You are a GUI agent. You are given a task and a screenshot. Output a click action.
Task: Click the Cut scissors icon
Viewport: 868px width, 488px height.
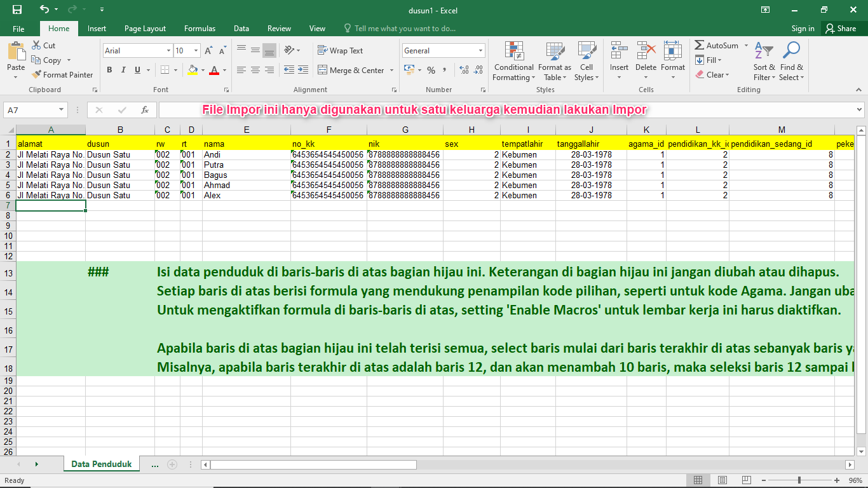(x=36, y=46)
